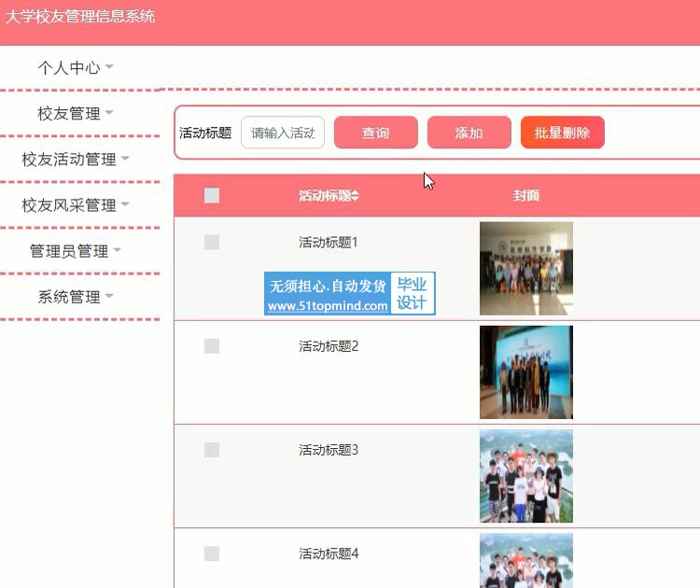Expand the arrow next to 校友风采管理

tap(125, 204)
